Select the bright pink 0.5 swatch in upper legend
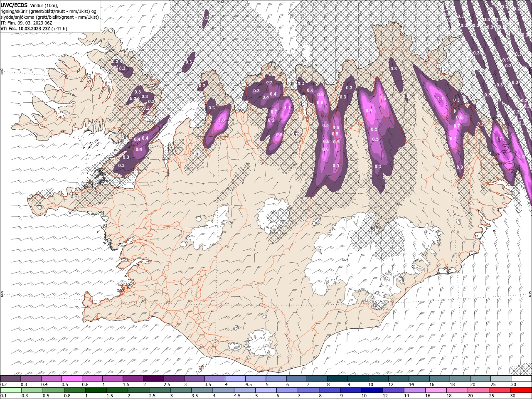 click(x=71, y=379)
